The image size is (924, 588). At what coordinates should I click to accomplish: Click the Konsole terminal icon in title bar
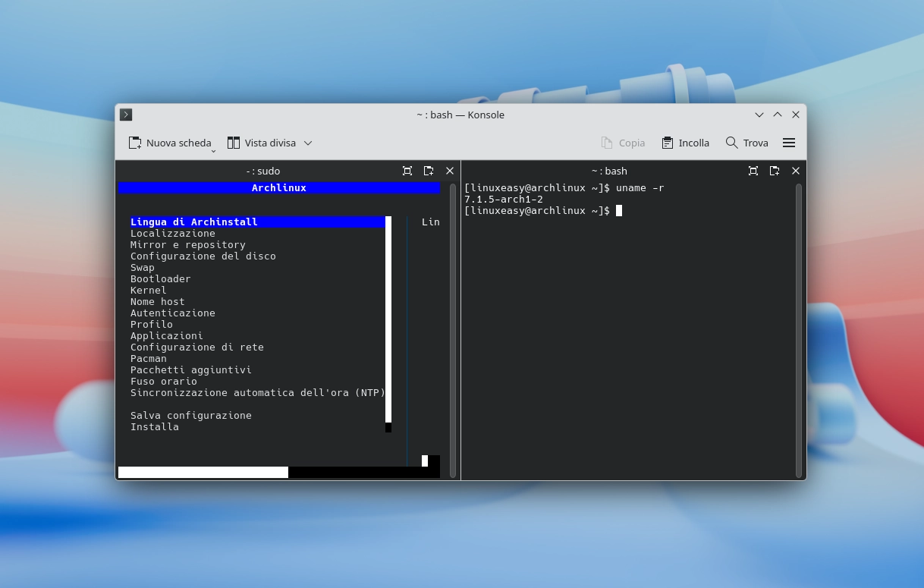(x=126, y=115)
